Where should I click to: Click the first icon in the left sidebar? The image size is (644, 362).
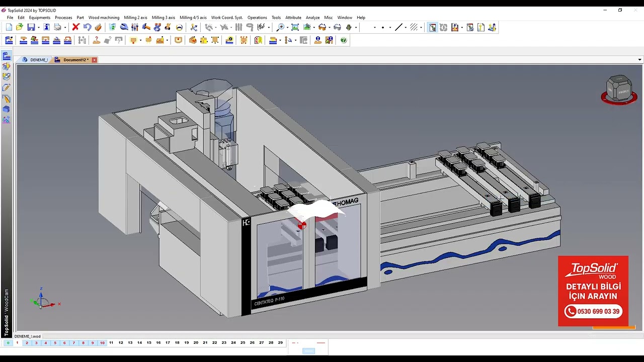click(x=7, y=56)
